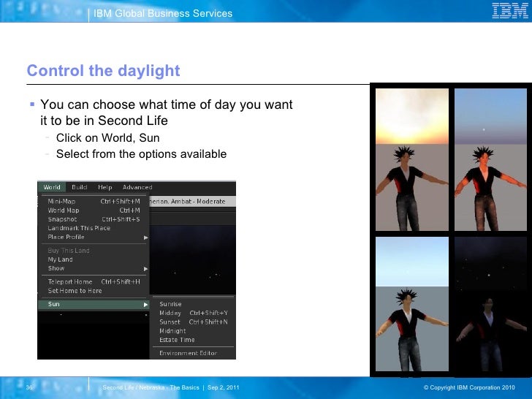Set time to Midday
Image resolution: width=532 pixels, height=399 pixels.
click(x=193, y=313)
